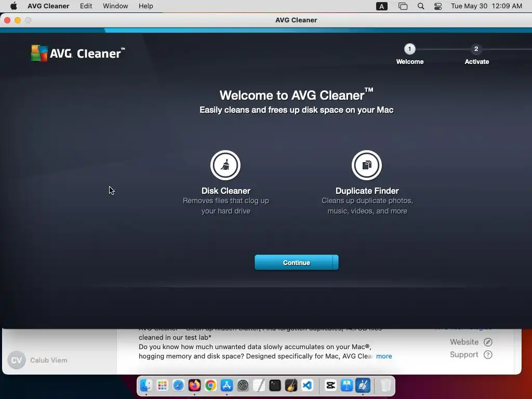Open Finder from the dock
This screenshot has width=532, height=399.
(x=146, y=385)
